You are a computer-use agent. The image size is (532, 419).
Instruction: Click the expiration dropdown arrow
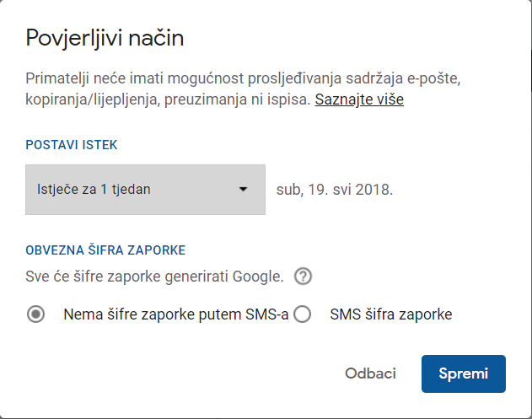[243, 190]
